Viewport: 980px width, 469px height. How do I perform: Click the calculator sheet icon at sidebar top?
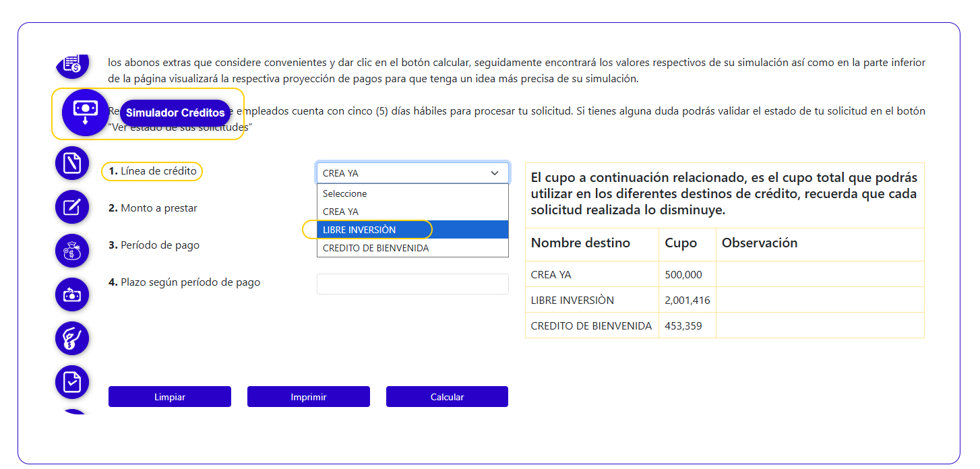[72, 65]
